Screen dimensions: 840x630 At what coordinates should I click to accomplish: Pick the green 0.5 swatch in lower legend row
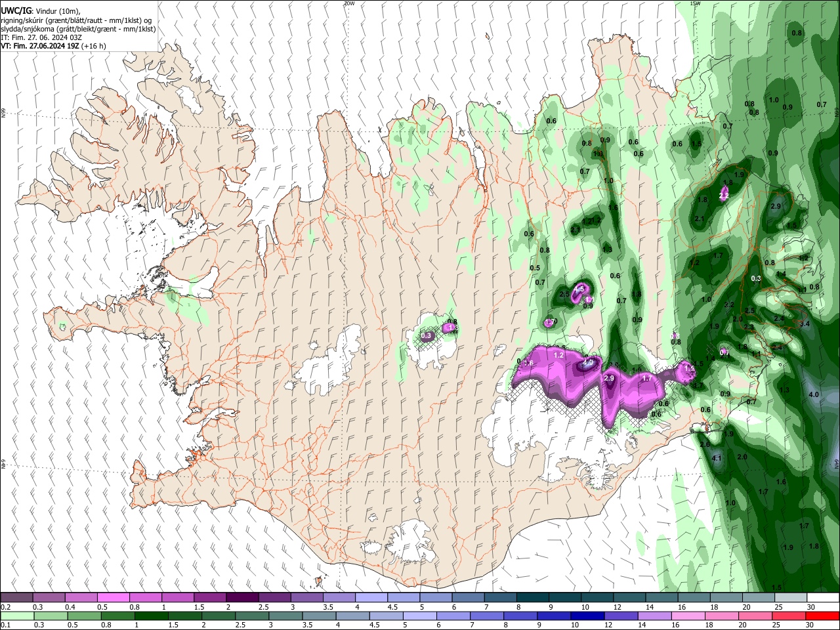pos(84,616)
